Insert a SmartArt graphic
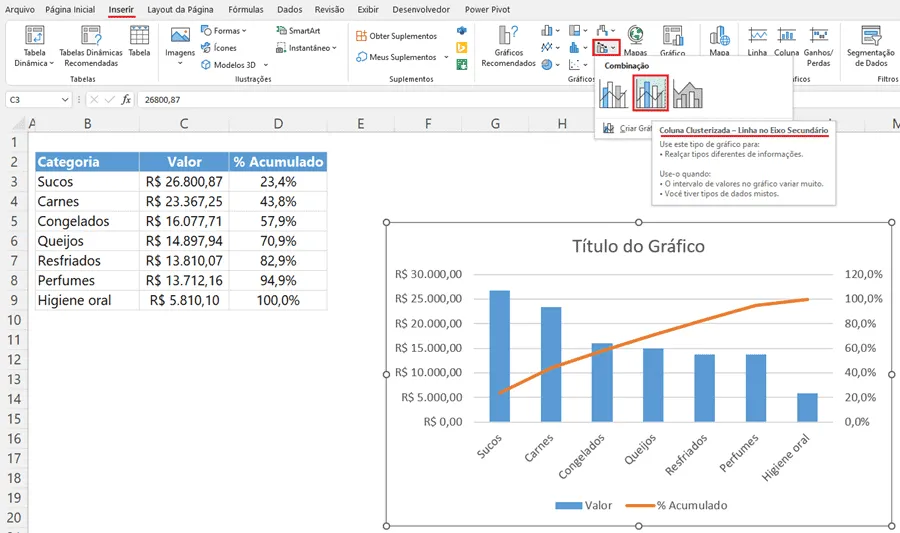900x533 pixels. pos(298,30)
